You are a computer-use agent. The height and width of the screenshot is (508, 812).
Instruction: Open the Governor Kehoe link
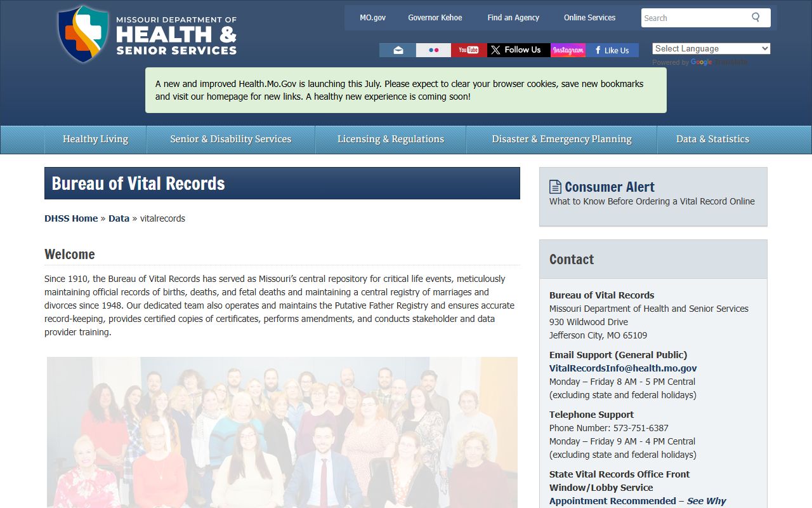[435, 18]
